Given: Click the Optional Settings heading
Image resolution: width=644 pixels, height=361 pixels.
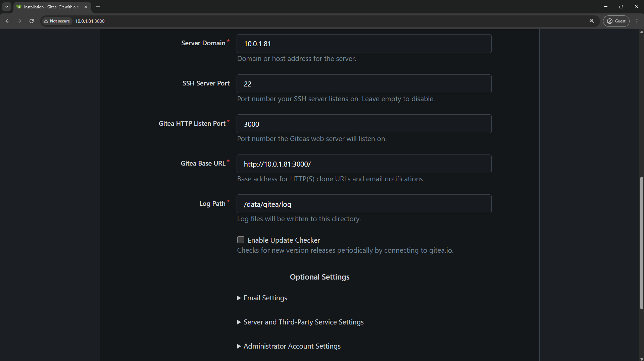Looking at the screenshot, I should [319, 277].
